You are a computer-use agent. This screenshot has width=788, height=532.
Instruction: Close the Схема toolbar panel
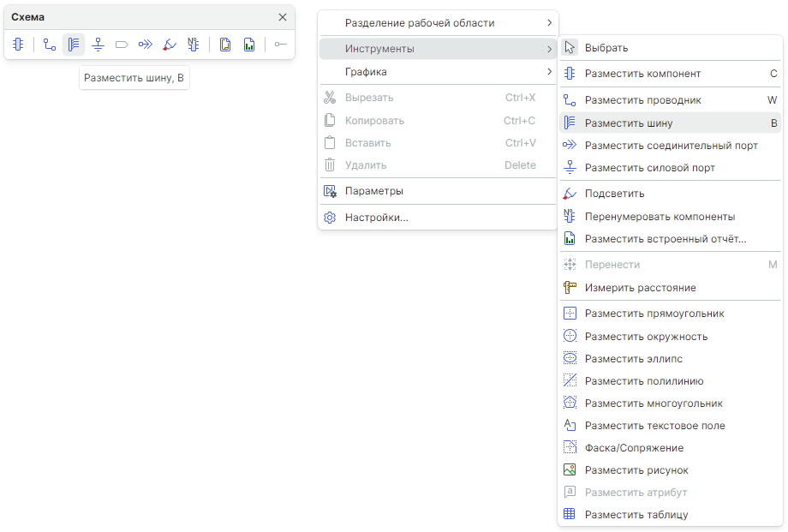[283, 17]
